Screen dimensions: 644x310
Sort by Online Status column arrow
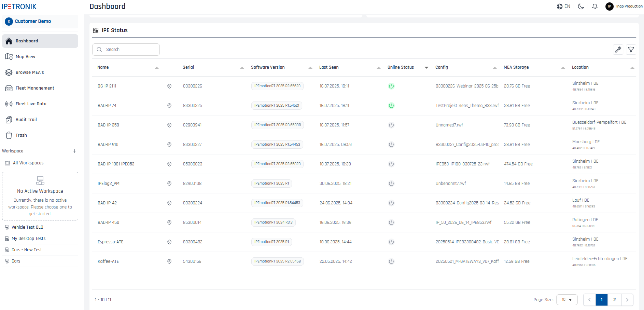coord(426,68)
